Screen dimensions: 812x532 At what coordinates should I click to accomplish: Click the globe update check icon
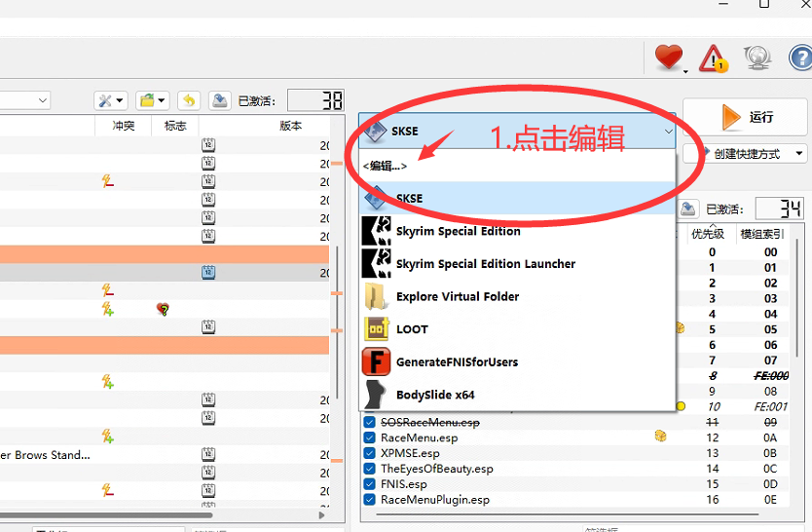coord(757,57)
